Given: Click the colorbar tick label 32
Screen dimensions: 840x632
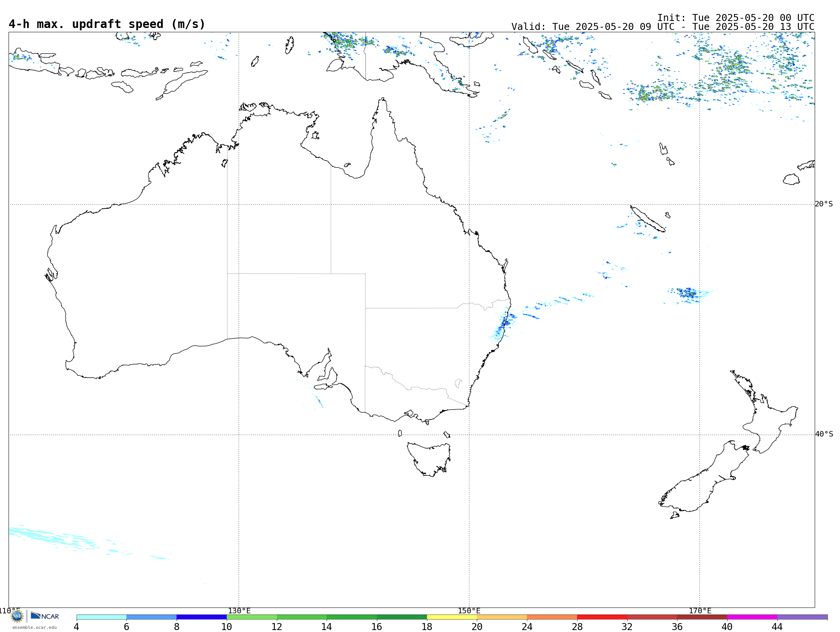Looking at the screenshot, I should tap(627, 627).
